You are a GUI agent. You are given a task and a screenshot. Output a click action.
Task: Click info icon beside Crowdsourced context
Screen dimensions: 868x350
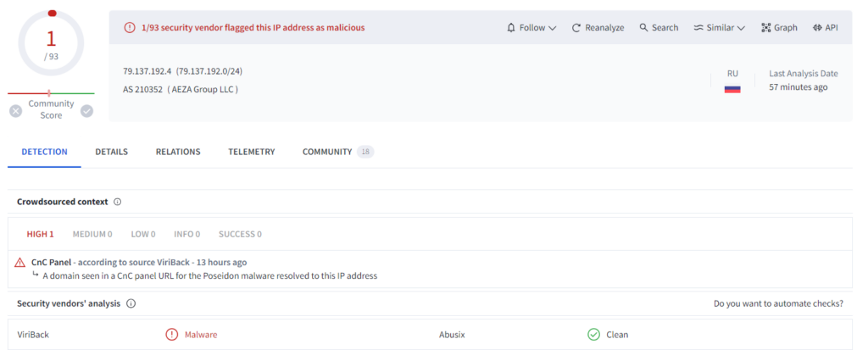118,202
